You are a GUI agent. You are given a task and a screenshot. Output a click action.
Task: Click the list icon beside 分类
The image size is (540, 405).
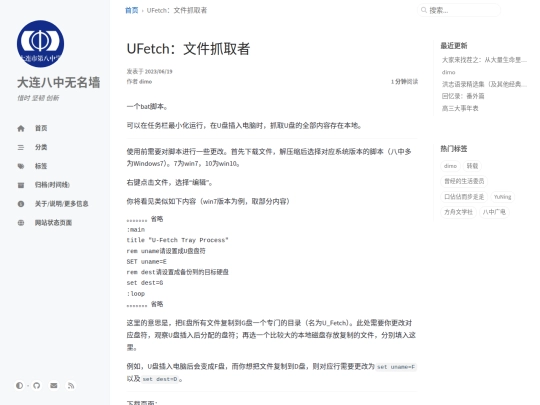[x=21, y=147]
